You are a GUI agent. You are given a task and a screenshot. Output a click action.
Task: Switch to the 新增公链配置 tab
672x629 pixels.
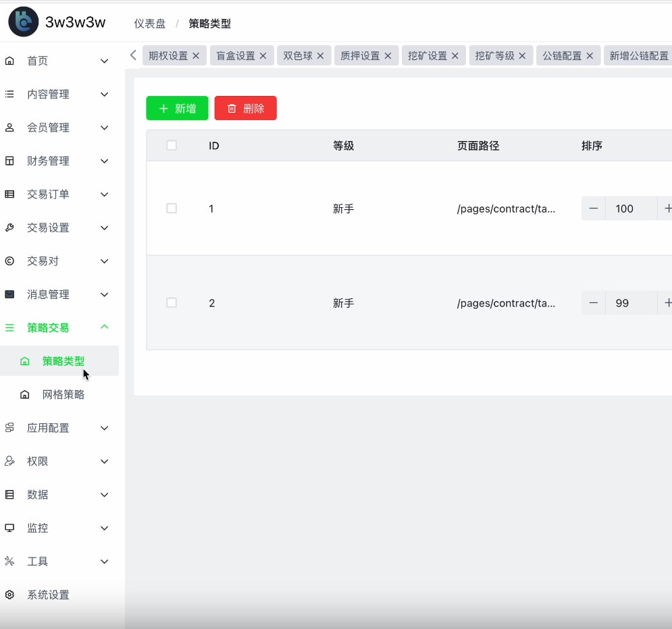pyautogui.click(x=639, y=55)
